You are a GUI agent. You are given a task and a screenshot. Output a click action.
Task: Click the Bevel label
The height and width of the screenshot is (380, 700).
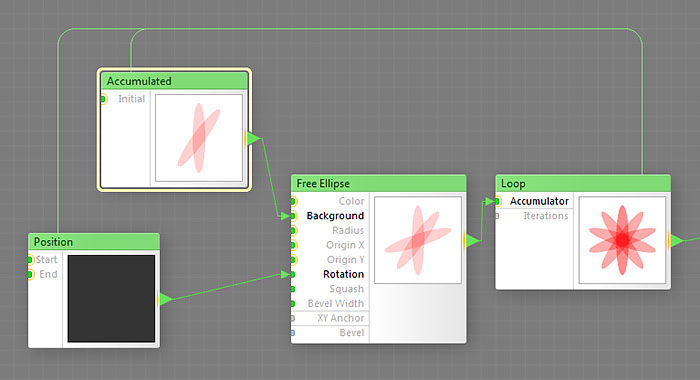coord(352,333)
